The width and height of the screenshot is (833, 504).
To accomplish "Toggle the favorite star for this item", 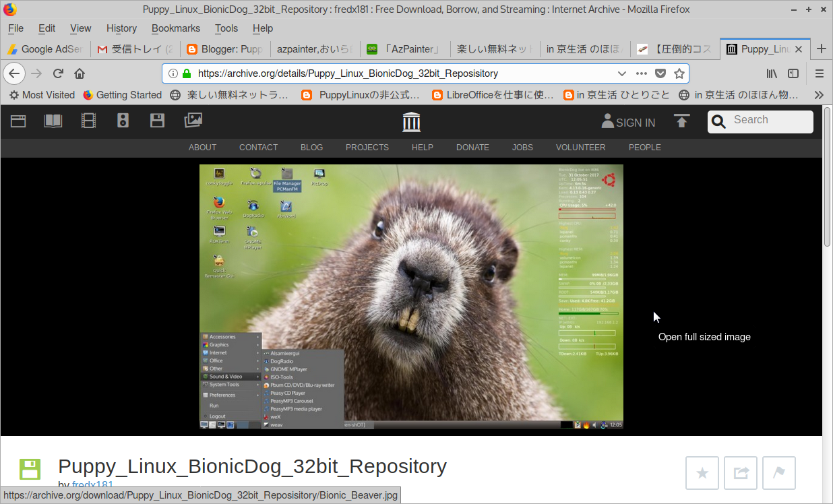I will (702, 472).
